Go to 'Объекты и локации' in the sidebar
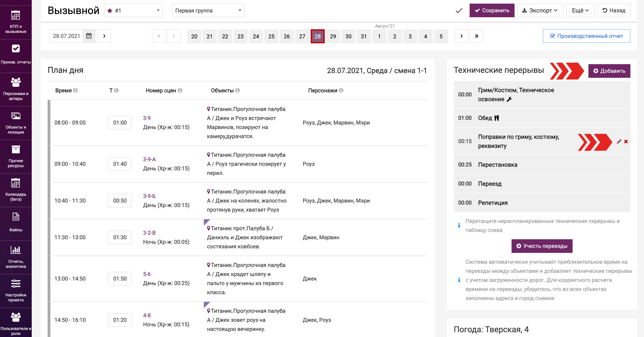 click(16, 123)
